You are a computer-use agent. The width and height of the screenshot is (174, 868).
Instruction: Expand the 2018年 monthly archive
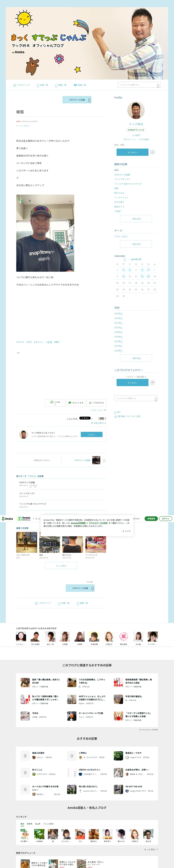tap(118, 341)
